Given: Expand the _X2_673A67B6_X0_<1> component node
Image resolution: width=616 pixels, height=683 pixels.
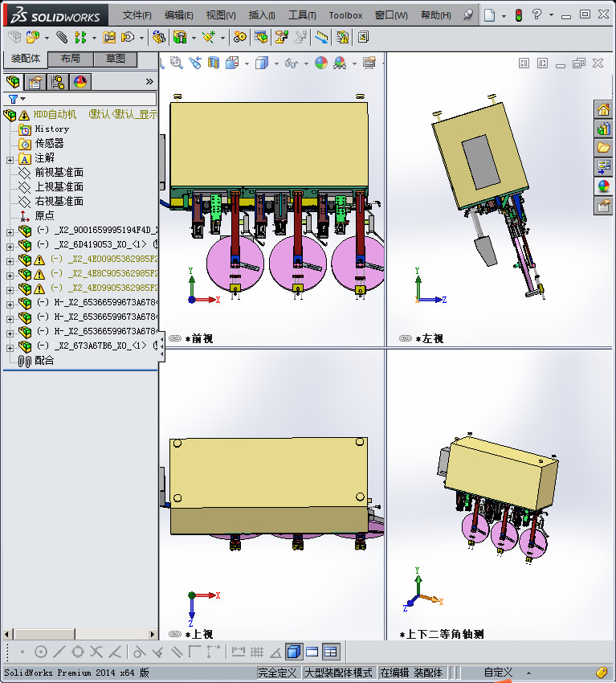Looking at the screenshot, I should point(10,348).
